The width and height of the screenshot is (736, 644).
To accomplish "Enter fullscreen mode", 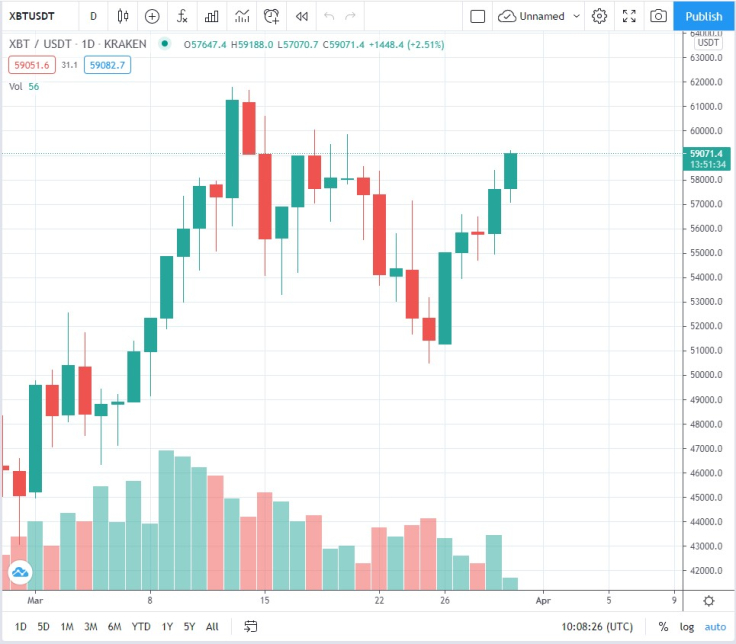I will (x=629, y=16).
